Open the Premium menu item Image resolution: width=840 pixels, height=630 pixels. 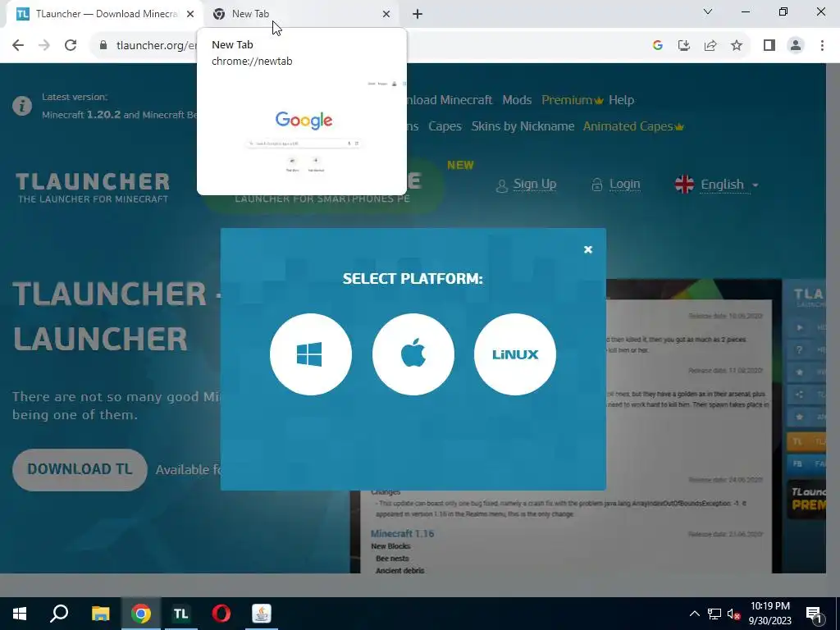[572, 100]
